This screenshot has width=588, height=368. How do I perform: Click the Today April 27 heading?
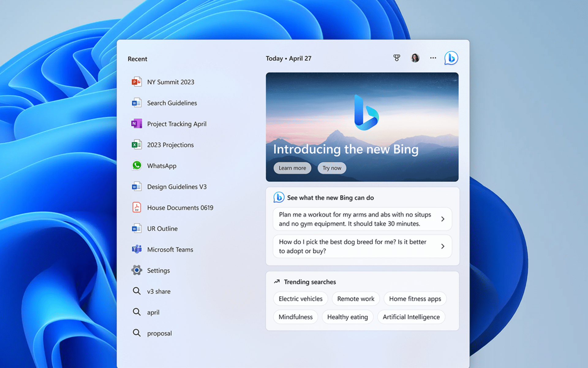(288, 58)
